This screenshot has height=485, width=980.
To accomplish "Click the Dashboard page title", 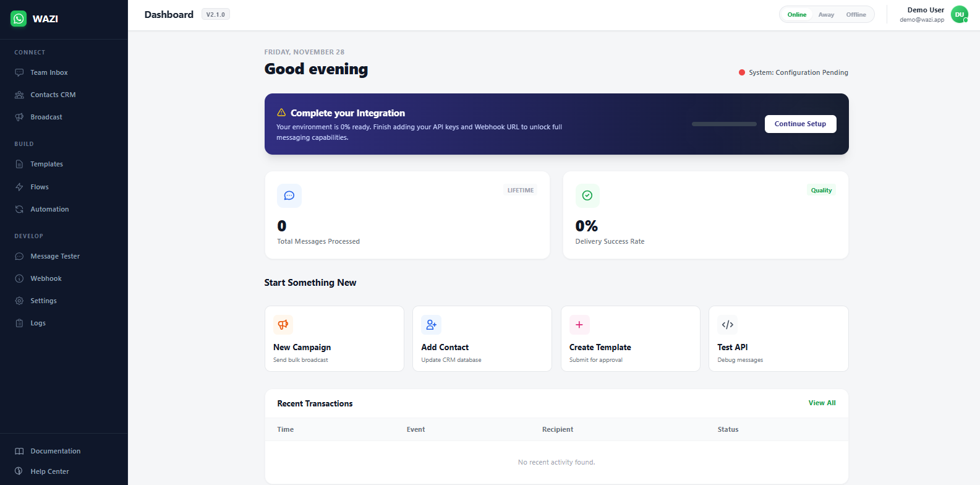I will [169, 14].
